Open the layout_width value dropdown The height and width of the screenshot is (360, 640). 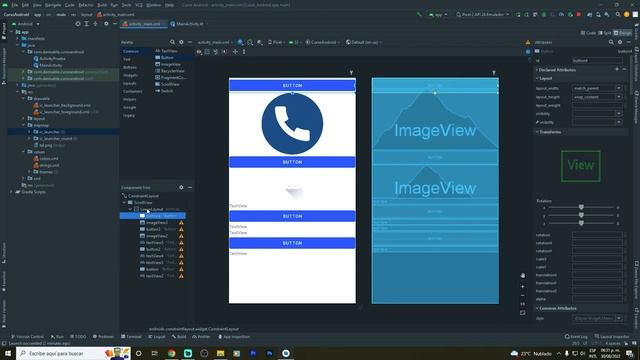pyautogui.click(x=619, y=88)
